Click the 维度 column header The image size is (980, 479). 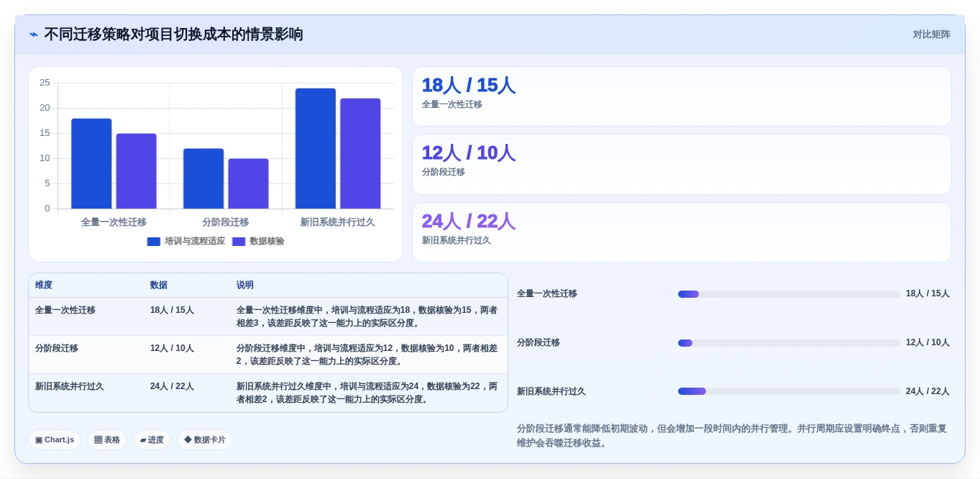44,286
